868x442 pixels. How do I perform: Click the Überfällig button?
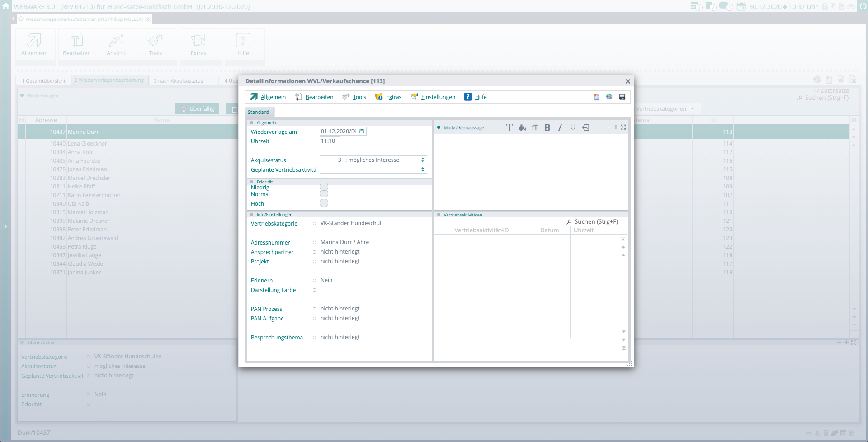coord(197,109)
